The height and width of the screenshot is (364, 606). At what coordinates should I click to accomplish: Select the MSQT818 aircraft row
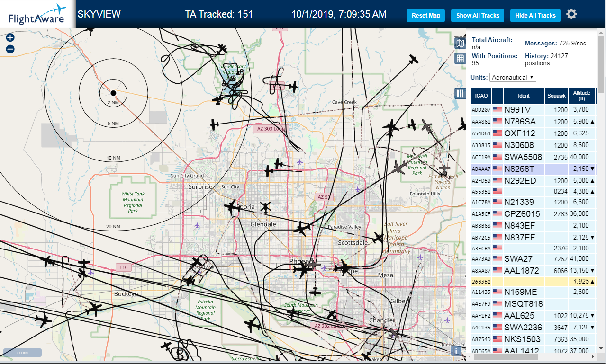(534, 303)
